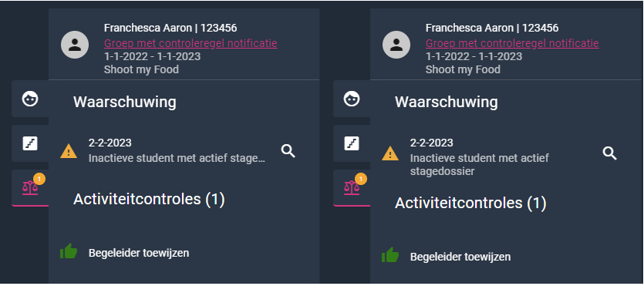The height and width of the screenshot is (286, 644).
Task: Click the green thumbs-up icon in the left panel
Action: coord(69,251)
